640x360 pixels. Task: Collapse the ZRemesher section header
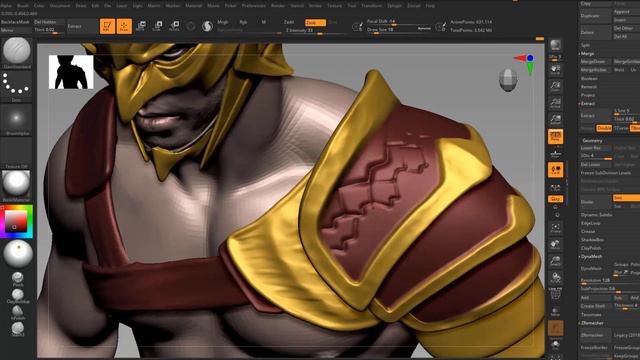click(x=592, y=323)
